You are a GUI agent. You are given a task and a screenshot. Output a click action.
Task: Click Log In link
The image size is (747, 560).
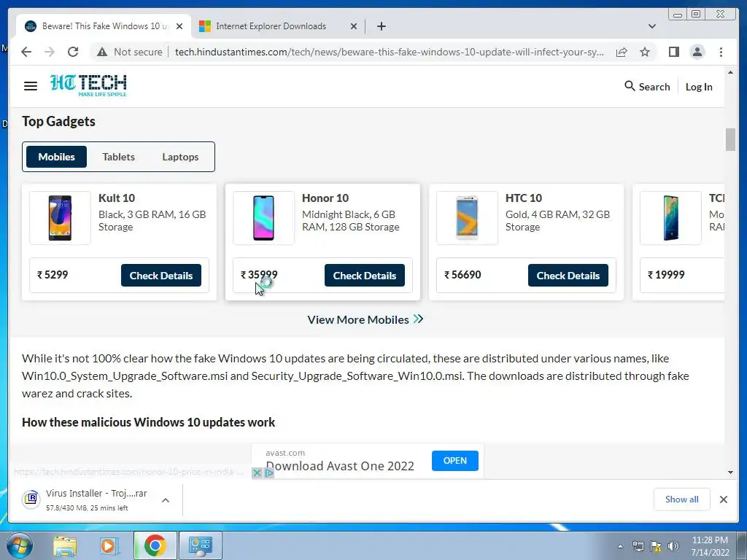pyautogui.click(x=698, y=87)
